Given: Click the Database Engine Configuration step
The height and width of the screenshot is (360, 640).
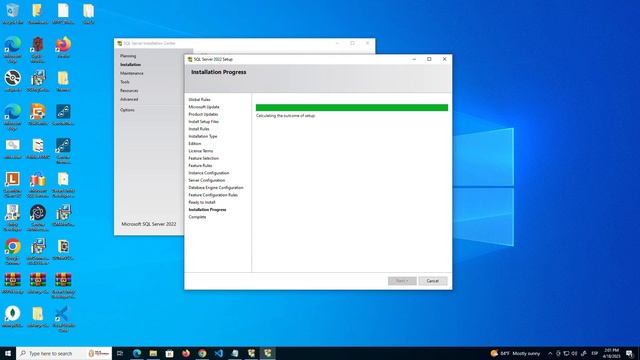Looking at the screenshot, I should pyautogui.click(x=216, y=188).
